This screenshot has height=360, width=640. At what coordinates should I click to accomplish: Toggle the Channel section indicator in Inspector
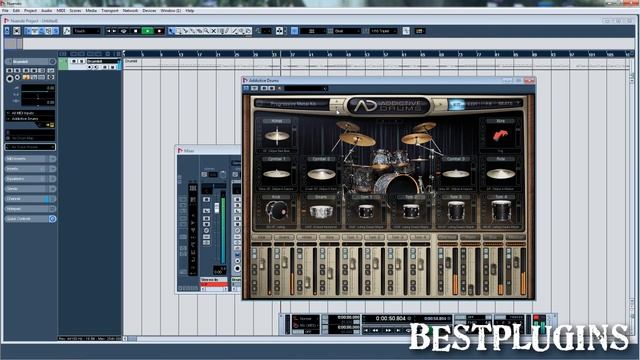(x=46, y=199)
